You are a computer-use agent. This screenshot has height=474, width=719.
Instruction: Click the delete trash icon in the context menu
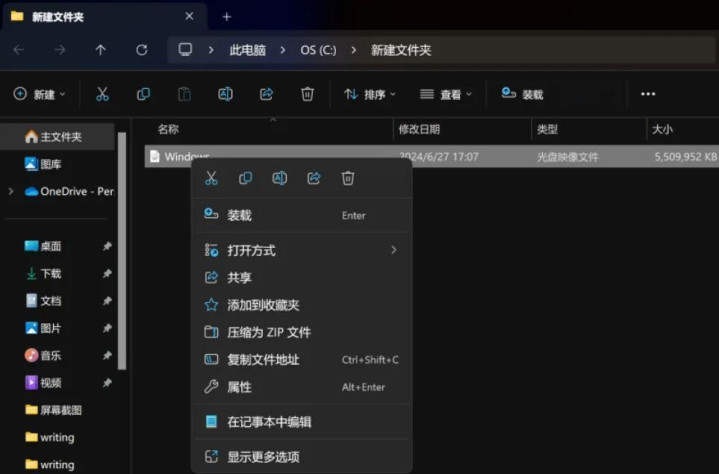point(348,178)
